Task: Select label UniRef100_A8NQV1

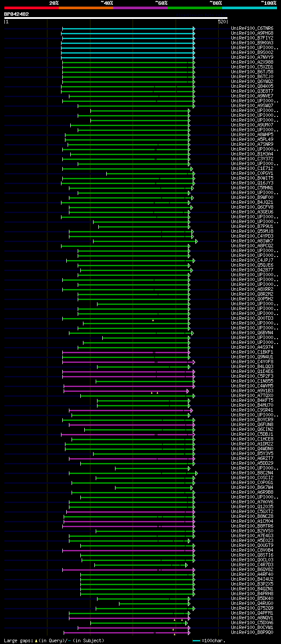Action: click(x=252, y=618)
